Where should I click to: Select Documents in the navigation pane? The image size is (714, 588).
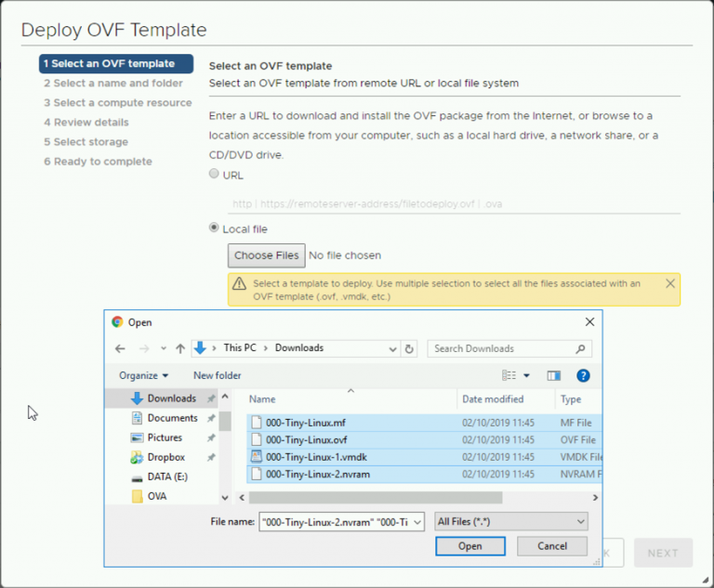coord(172,418)
